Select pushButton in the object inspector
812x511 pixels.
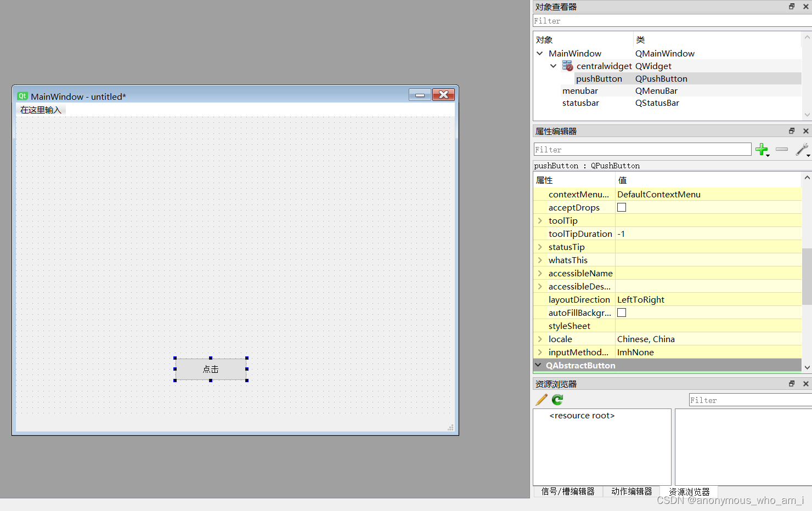(x=599, y=78)
